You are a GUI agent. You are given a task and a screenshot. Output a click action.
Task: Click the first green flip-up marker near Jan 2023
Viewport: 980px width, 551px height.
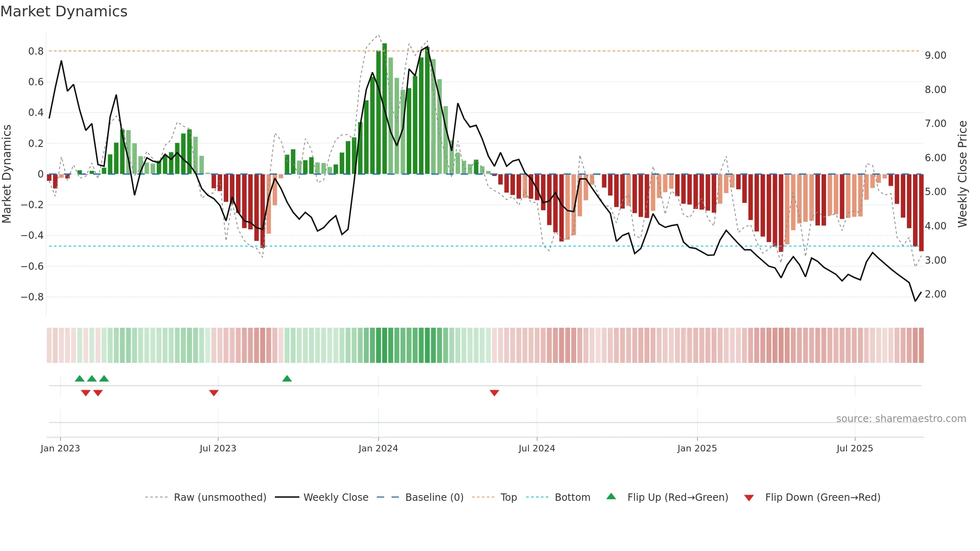80,379
